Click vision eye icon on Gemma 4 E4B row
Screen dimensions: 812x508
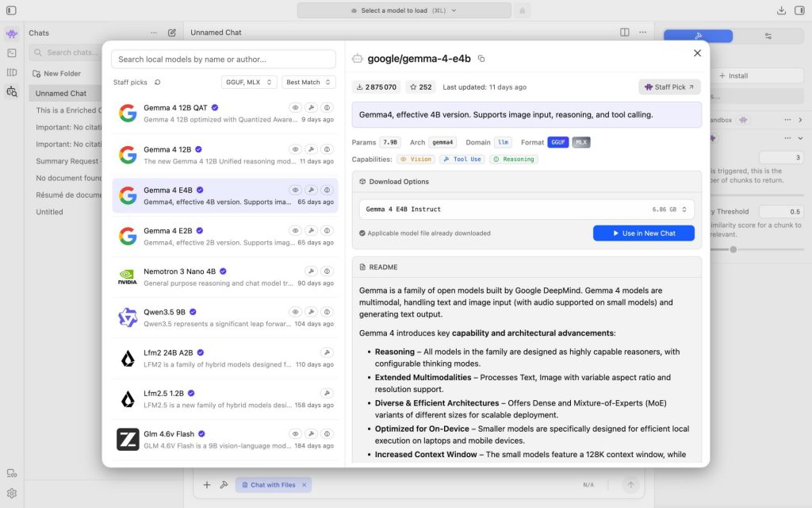[x=295, y=190]
